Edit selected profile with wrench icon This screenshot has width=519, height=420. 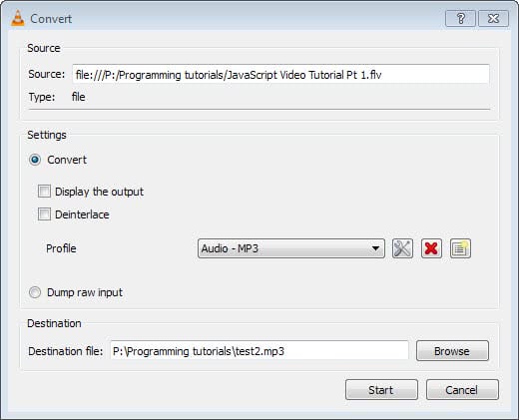coord(402,248)
